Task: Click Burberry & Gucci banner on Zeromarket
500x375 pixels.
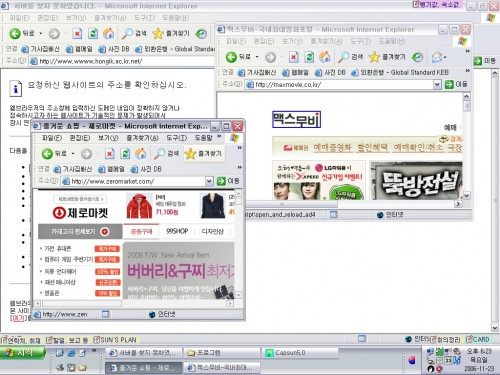Action: (x=179, y=270)
